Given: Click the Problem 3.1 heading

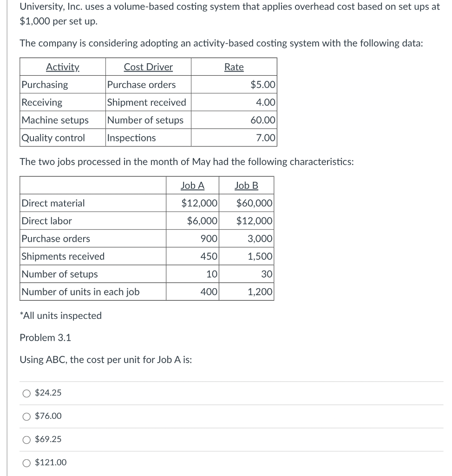Looking at the screenshot, I should click(45, 338).
